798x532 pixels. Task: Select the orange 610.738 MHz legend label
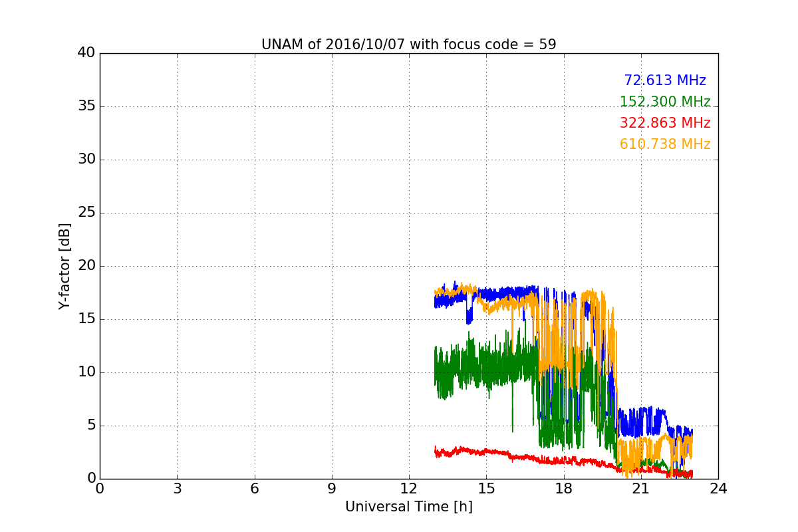click(665, 144)
